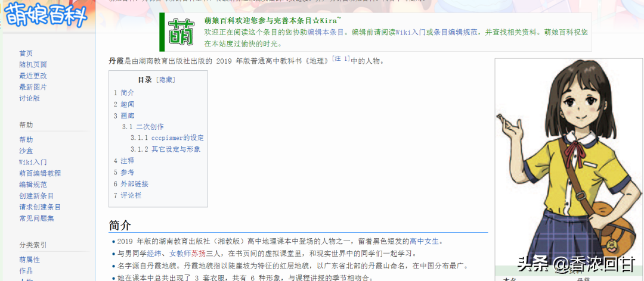
Task: Jump to 6 外部链接 in contents
Action: tap(131, 184)
